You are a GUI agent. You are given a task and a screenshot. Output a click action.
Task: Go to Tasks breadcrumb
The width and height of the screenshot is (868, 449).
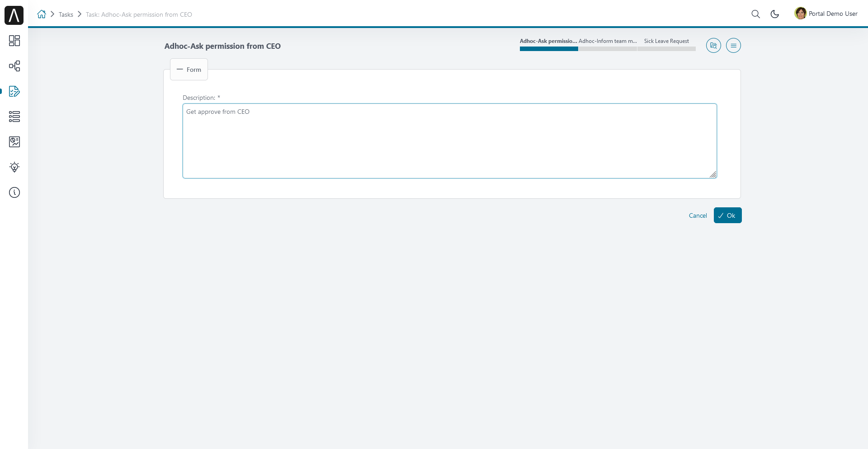pos(66,14)
